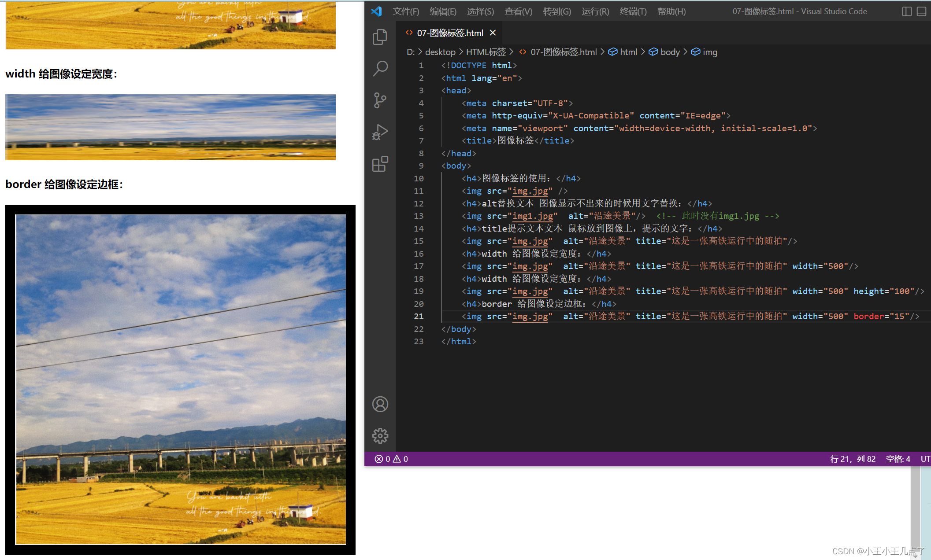Screen dimensions: 931x560
Task: Click the warnings count in status bar
Action: (401, 459)
